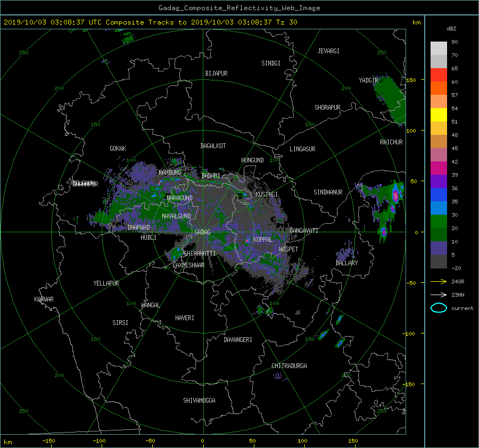
Task: Click the BIJAPUR city label
Action: (x=216, y=74)
